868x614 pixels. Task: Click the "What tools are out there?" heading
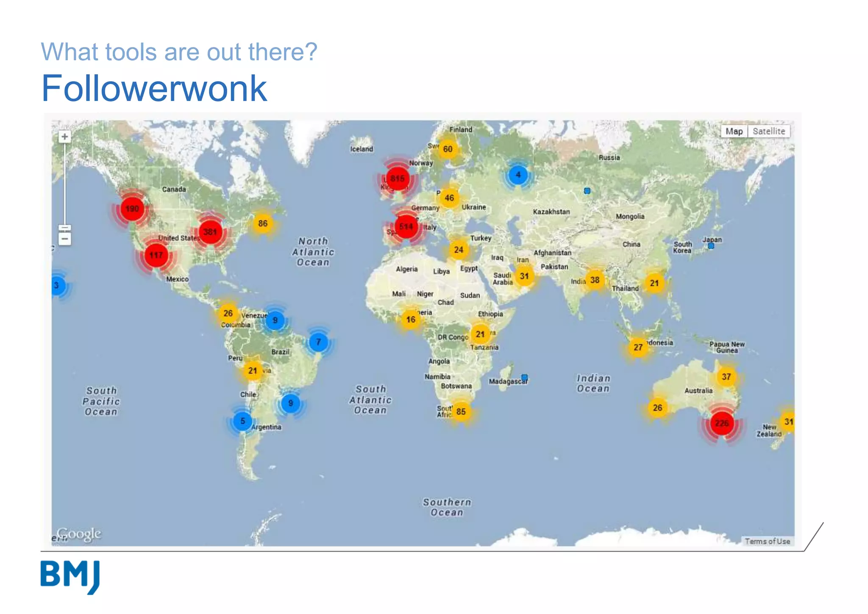tap(179, 52)
